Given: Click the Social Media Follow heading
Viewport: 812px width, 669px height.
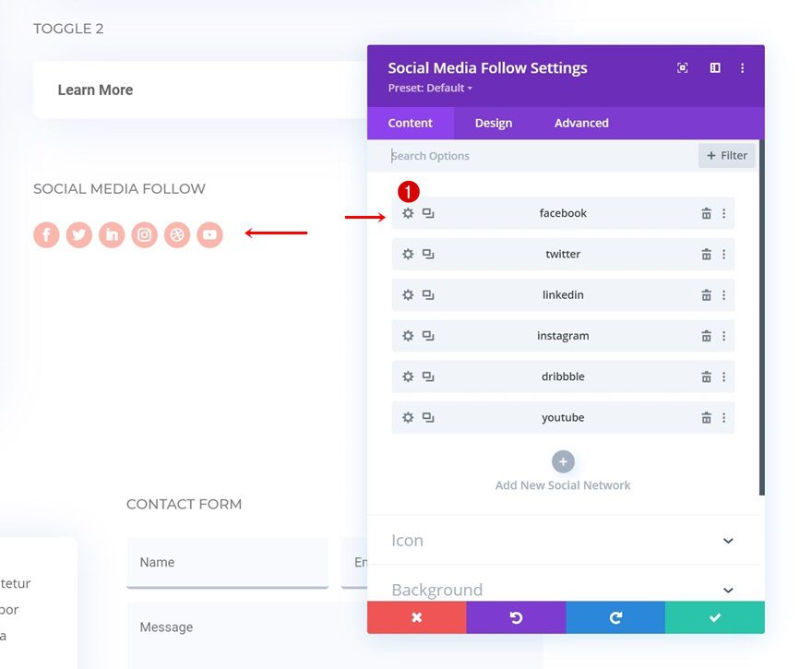Looking at the screenshot, I should pos(120,189).
